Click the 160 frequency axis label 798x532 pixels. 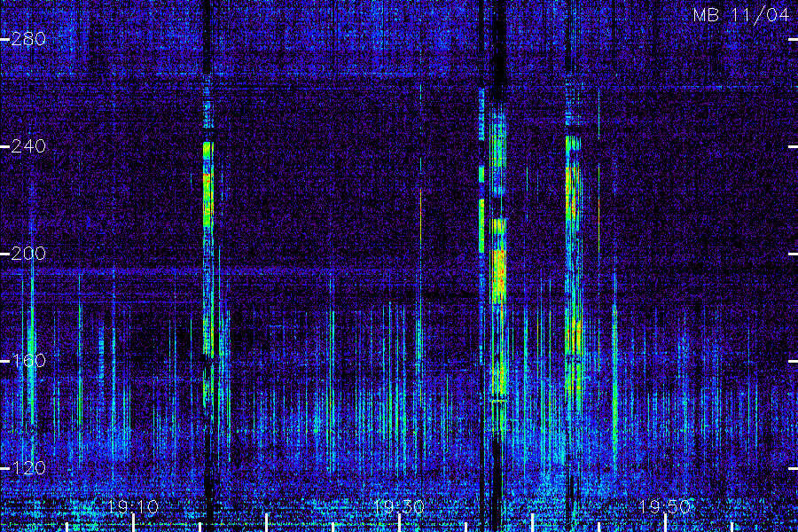point(28,361)
